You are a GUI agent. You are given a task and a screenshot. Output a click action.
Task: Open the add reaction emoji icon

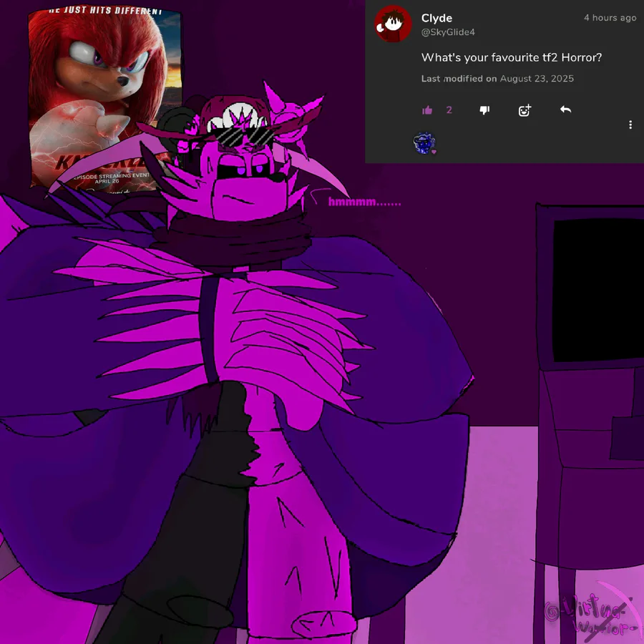point(525,110)
